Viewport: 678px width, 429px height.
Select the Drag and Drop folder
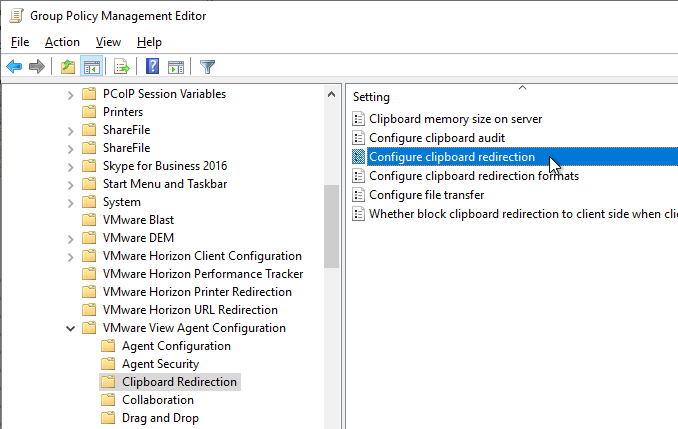(160, 418)
